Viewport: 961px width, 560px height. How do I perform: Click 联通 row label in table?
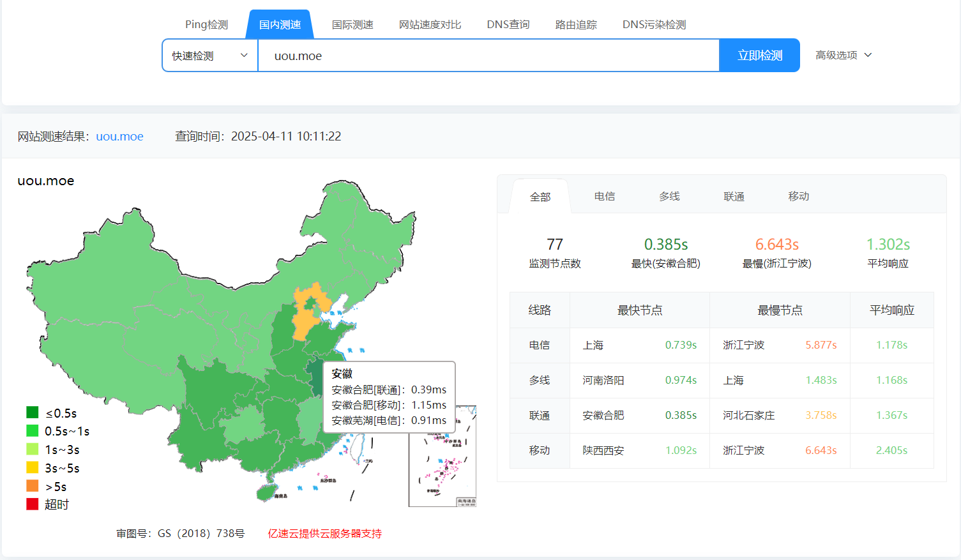540,415
